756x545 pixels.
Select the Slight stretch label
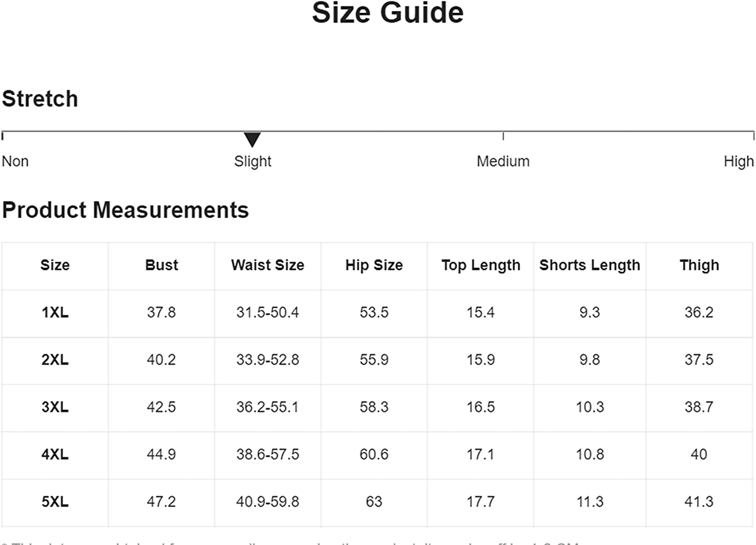[253, 161]
